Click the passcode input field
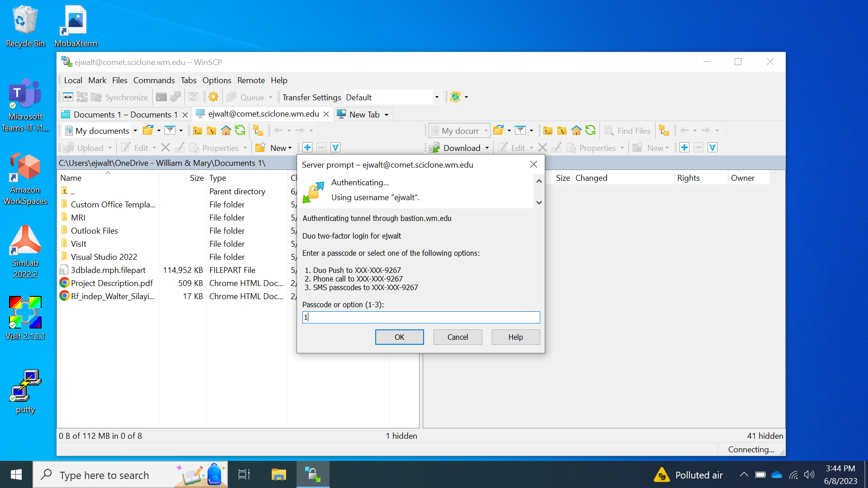Screen dimensions: 868x488 click(421, 317)
